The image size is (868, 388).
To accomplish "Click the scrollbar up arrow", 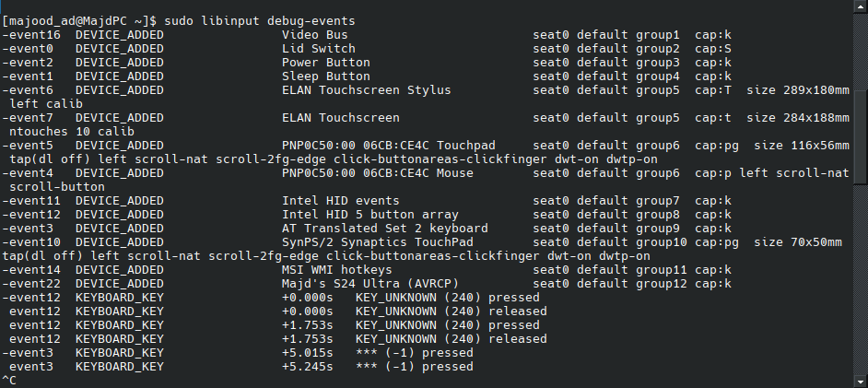I will click(x=861, y=6).
